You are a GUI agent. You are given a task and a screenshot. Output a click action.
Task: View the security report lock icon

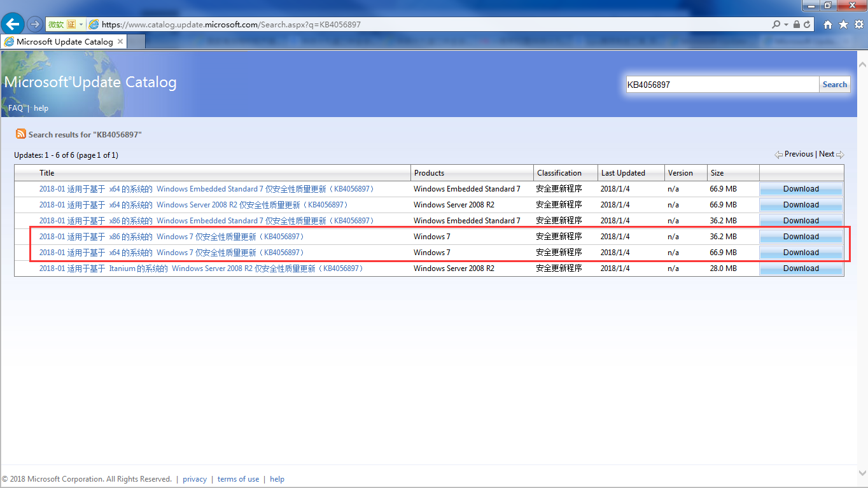coord(797,24)
